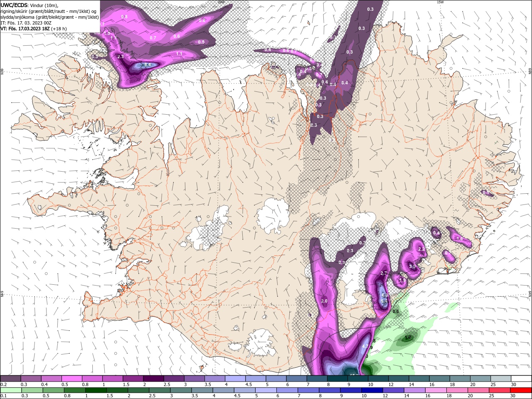
Task: Pick the 9 swatch in upper legend row
Action: 358,379
